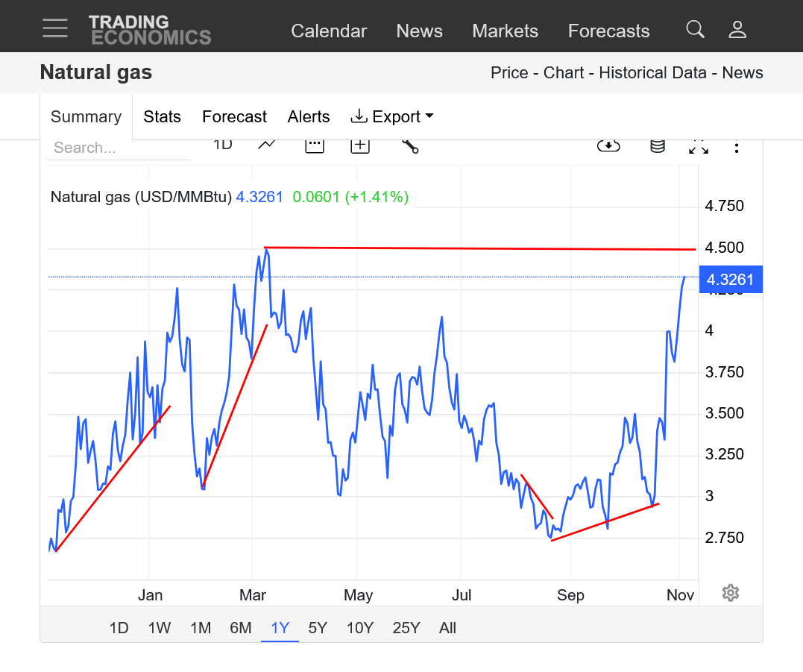Open the 1D interval dropdown in toolbar

click(x=223, y=145)
